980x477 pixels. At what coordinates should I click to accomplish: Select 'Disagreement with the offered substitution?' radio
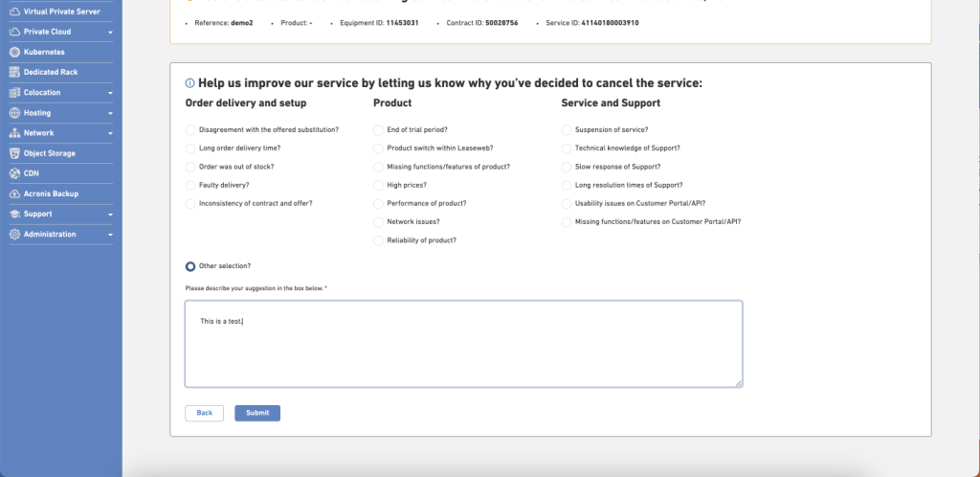190,130
